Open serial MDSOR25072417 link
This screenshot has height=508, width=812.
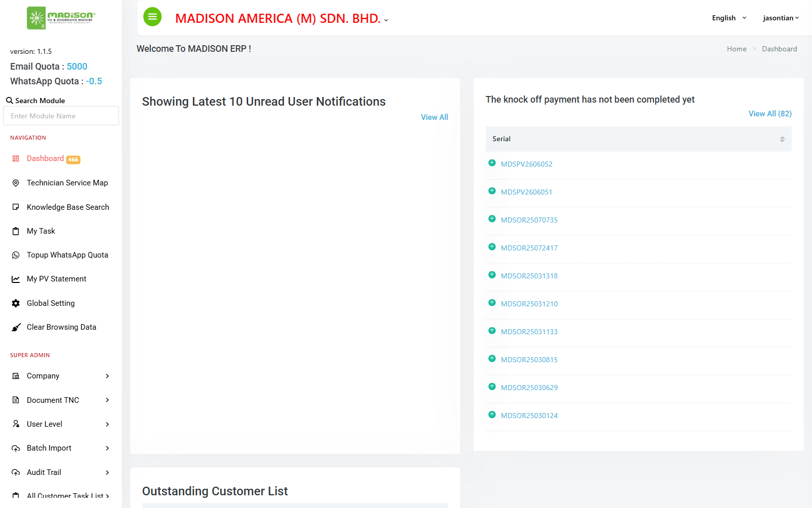pos(529,248)
